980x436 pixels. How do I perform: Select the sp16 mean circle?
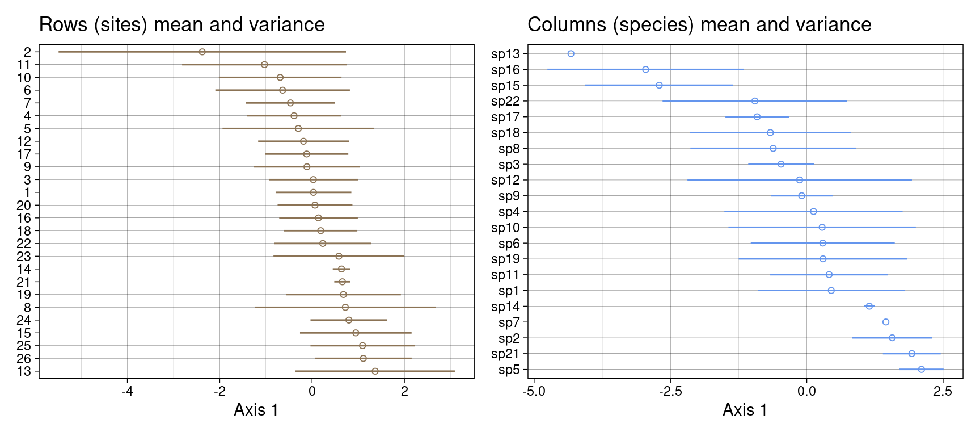point(645,70)
